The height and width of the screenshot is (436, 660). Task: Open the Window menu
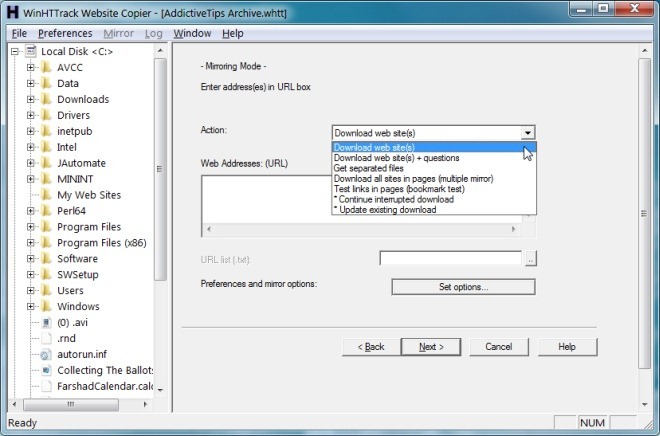(192, 33)
